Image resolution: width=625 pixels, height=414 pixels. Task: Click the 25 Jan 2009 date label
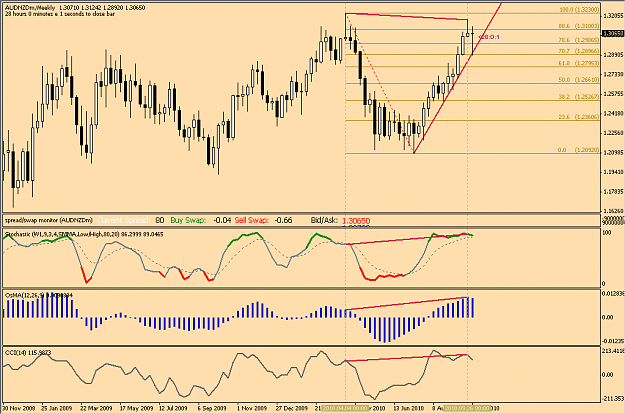(x=57, y=408)
